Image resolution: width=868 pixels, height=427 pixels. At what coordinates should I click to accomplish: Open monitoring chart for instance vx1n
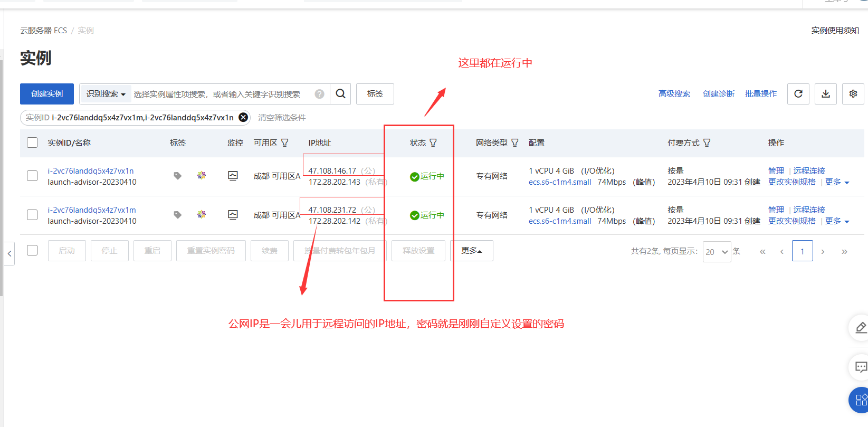point(233,176)
